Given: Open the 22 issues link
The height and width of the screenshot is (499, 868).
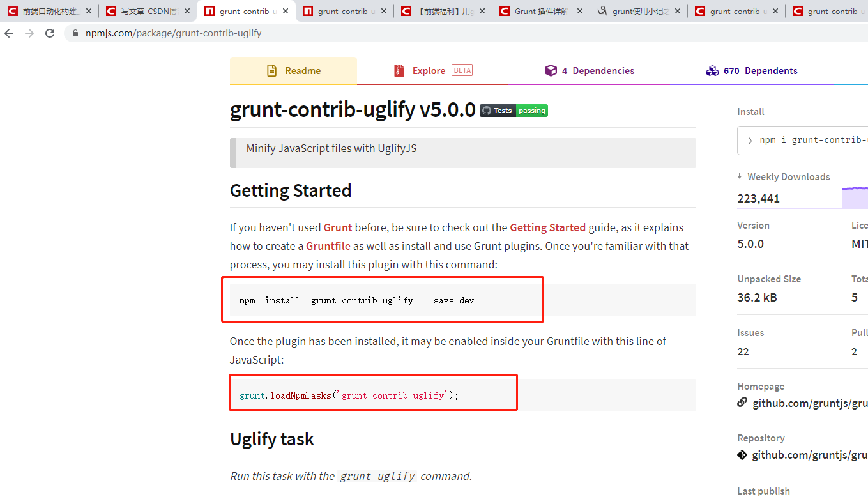Looking at the screenshot, I should pos(743,351).
